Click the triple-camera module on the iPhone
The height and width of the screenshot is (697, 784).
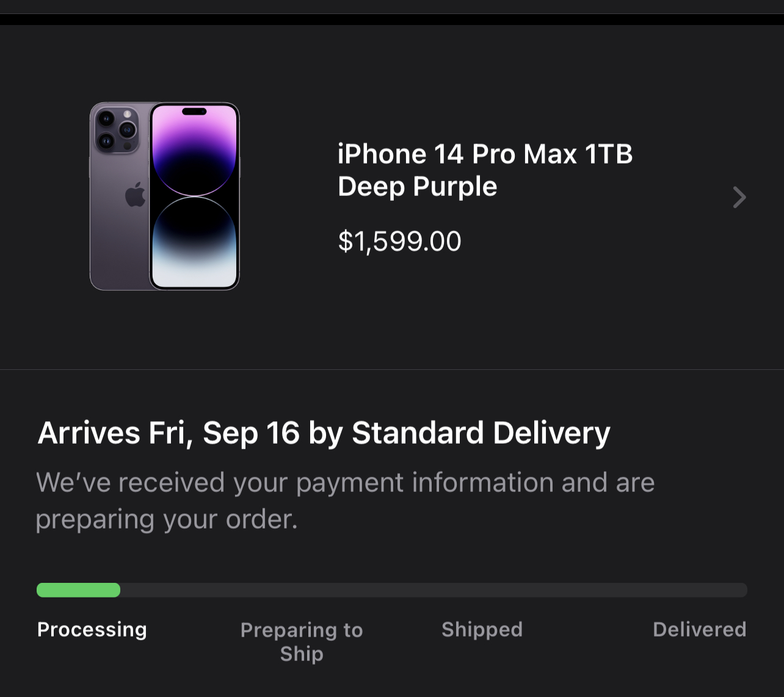(x=116, y=130)
